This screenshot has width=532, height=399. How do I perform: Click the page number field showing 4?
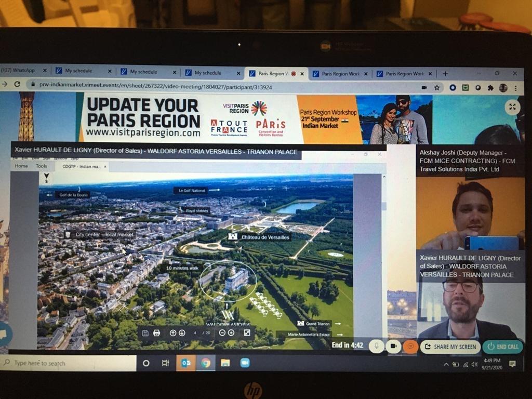tap(195, 333)
